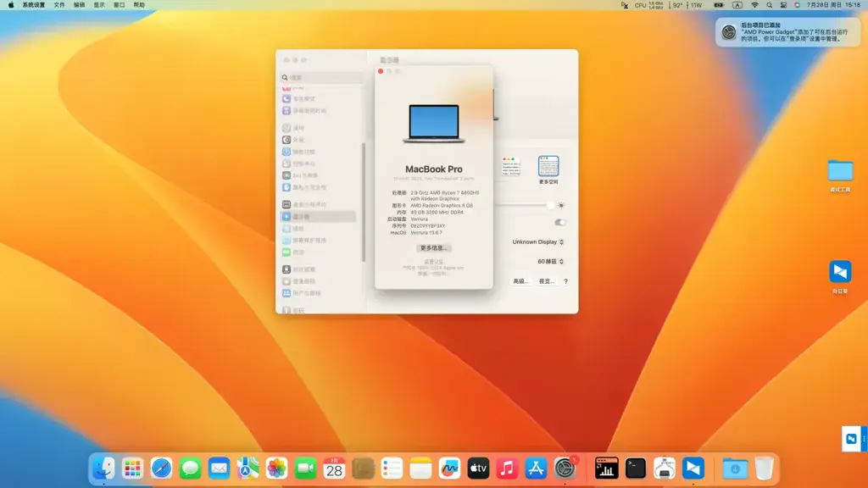Viewport: 868px width, 488px height.
Task: Open the Trash in the Dock
Action: pos(764,469)
